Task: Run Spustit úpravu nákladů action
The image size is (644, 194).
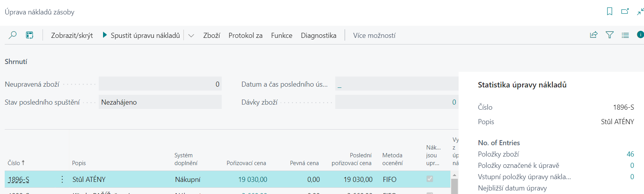Action: (x=141, y=36)
